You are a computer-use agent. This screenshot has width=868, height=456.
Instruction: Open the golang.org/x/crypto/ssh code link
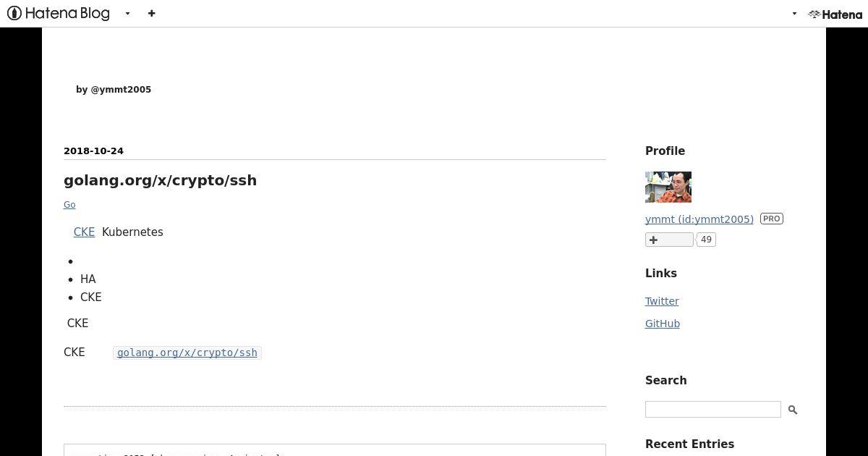tap(187, 352)
